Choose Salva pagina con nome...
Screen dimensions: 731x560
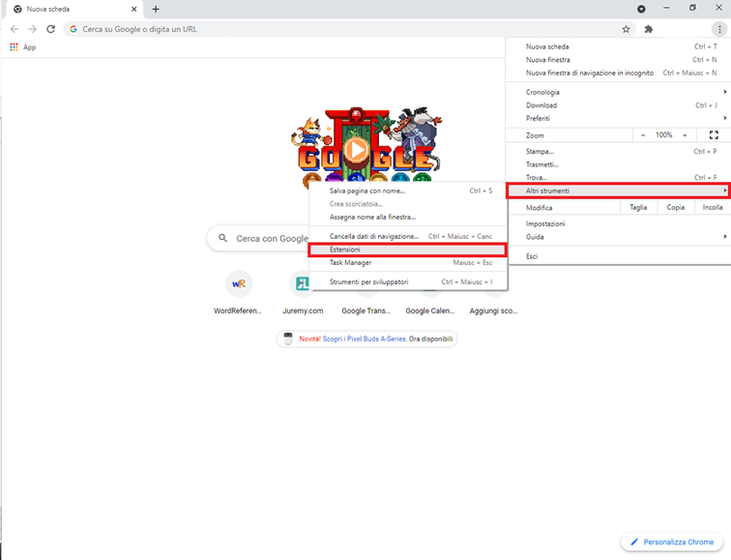click(408, 191)
